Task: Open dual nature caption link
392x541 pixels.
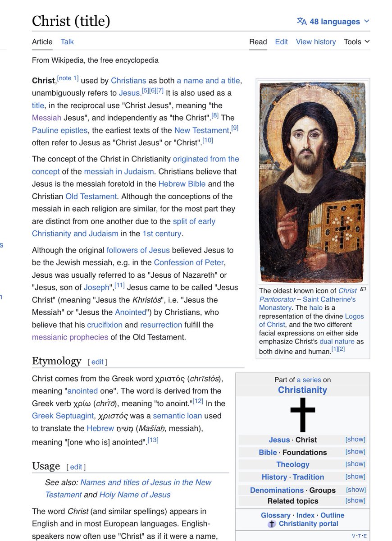Action: (x=337, y=342)
